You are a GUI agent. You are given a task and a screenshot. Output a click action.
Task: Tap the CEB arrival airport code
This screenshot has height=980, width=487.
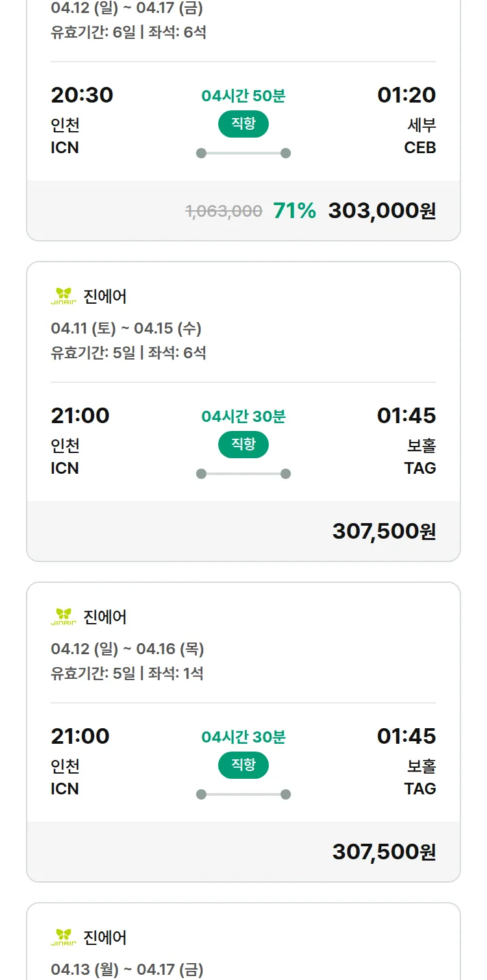(x=419, y=148)
